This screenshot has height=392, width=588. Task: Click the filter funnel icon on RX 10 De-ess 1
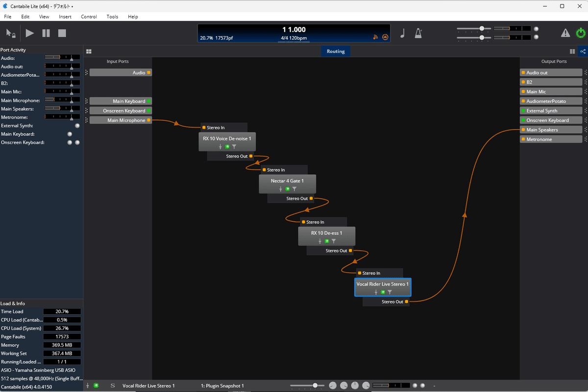(334, 241)
